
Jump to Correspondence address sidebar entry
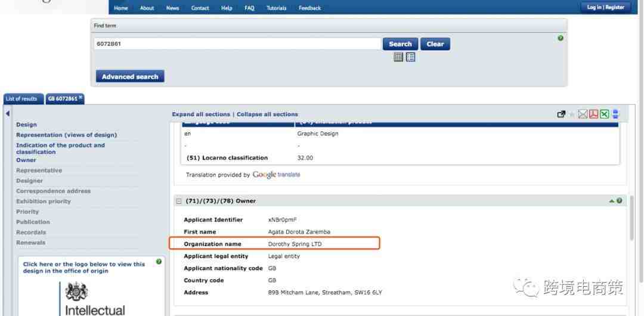54,191
